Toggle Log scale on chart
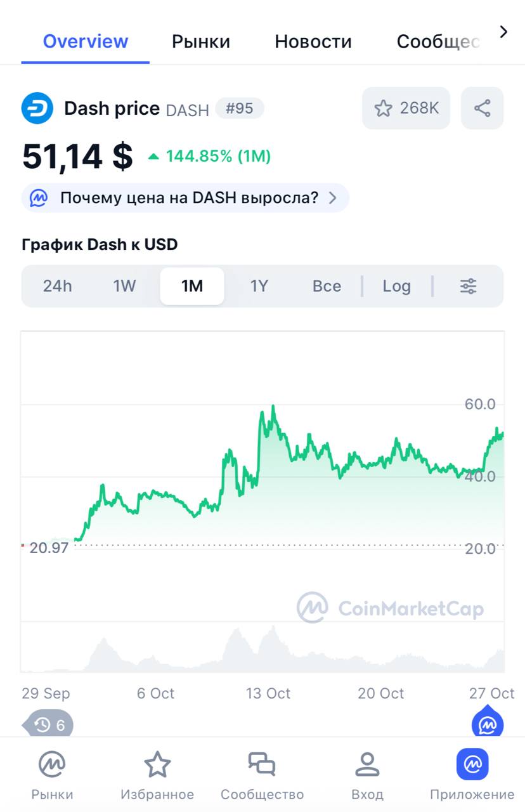 click(x=396, y=286)
